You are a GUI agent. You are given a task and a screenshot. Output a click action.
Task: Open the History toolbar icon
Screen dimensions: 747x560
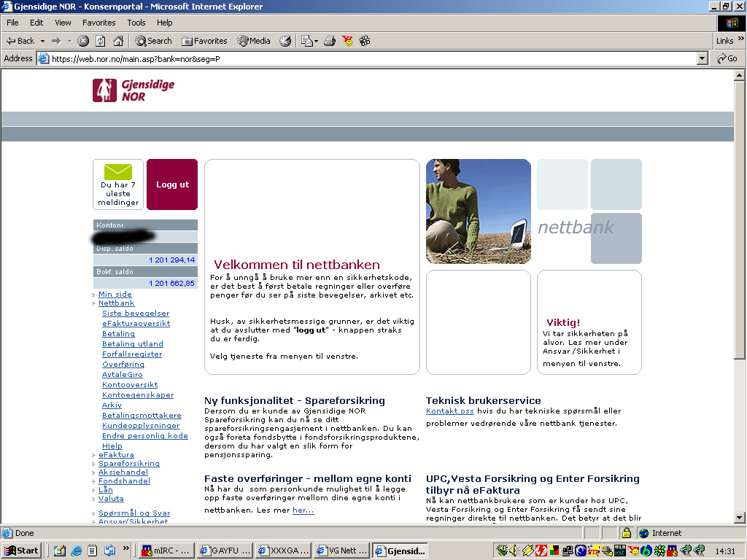(x=285, y=41)
